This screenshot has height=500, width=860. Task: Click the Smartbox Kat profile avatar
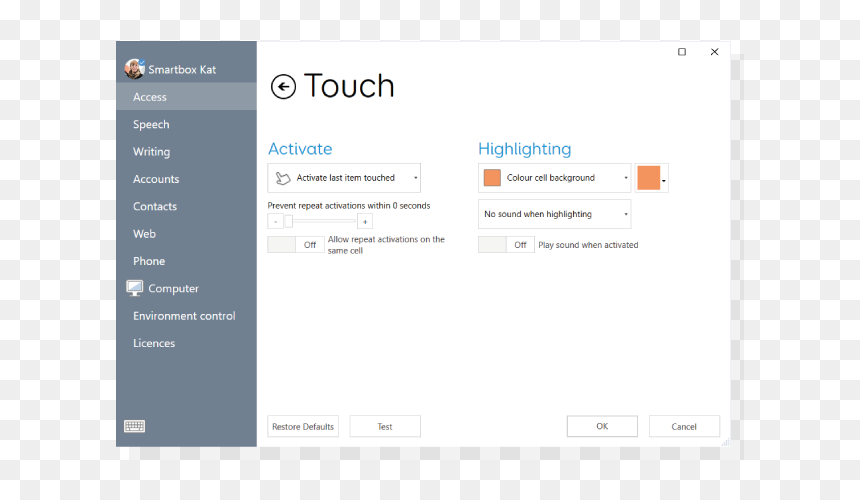tap(134, 69)
